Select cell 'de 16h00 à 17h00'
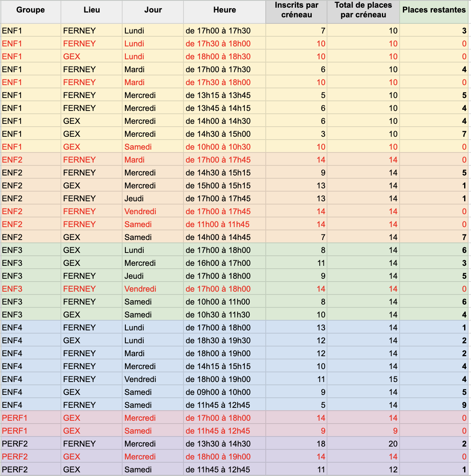 click(x=225, y=263)
